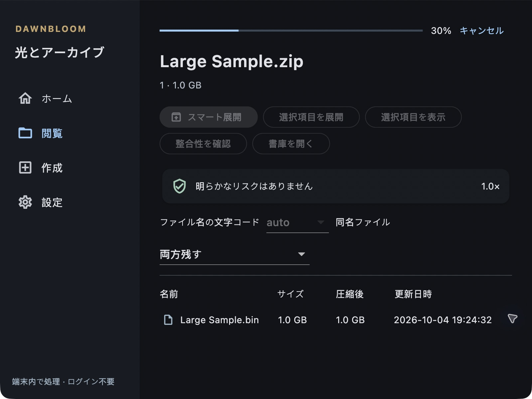Click the ファイル名の文字コード label
Screen dimensions: 532x399
[x=209, y=222]
